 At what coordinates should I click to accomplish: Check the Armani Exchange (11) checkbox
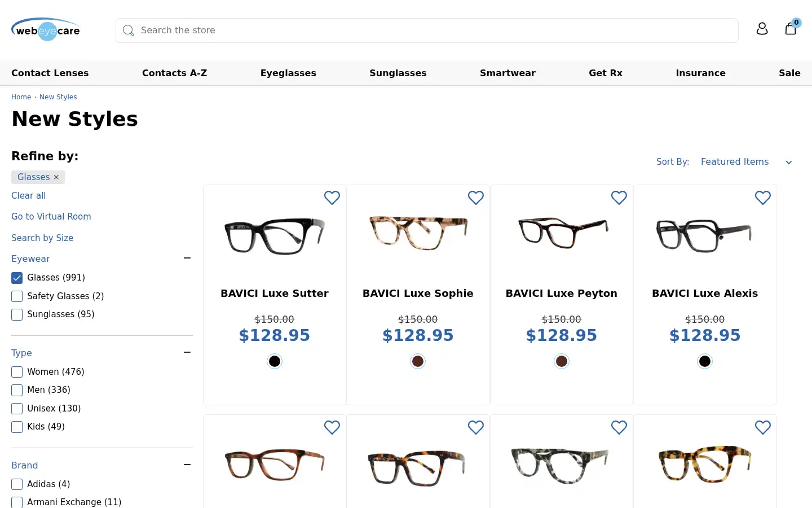(17, 502)
